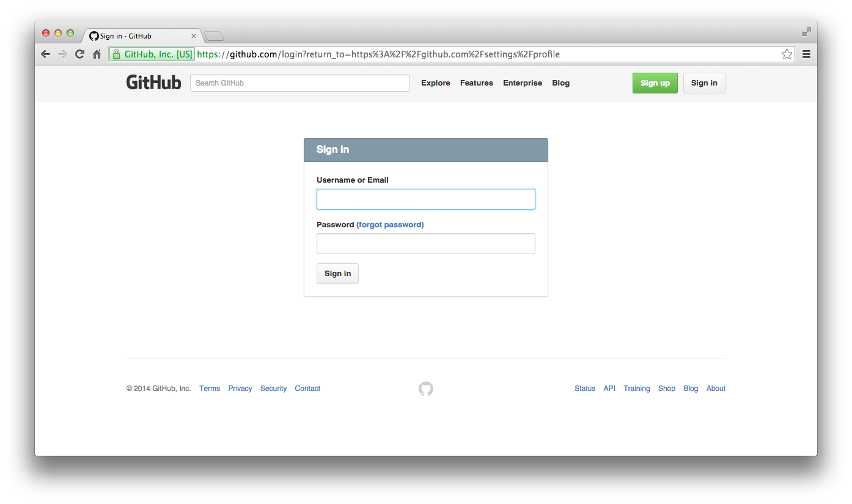Open the API footer link

click(x=609, y=389)
